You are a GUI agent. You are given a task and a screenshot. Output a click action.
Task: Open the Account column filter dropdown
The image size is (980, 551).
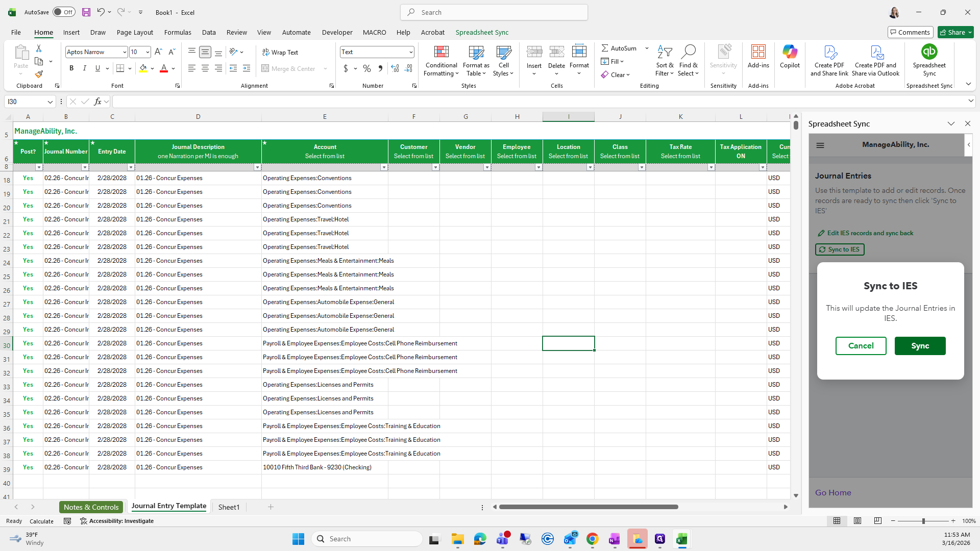[384, 167]
